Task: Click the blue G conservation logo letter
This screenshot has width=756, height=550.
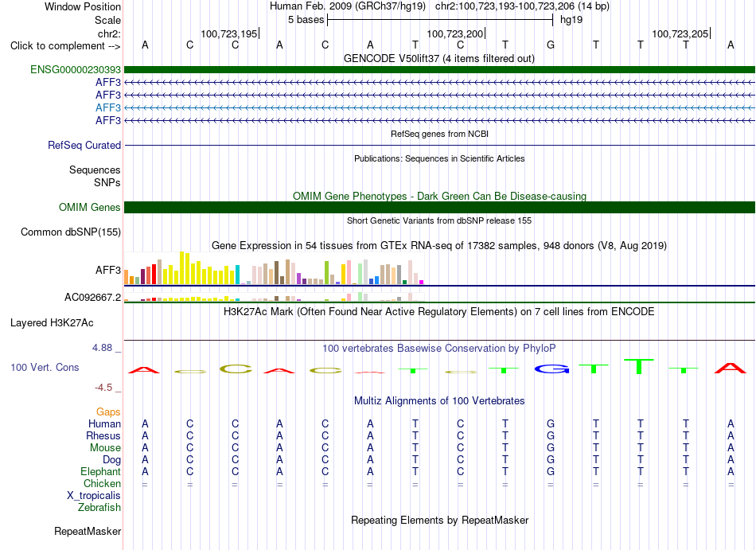Action: (x=551, y=369)
